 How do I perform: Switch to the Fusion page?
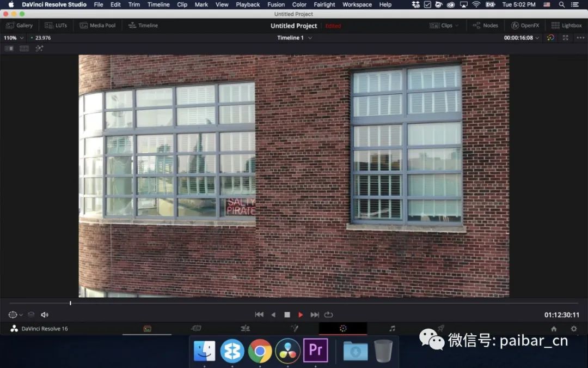point(295,328)
